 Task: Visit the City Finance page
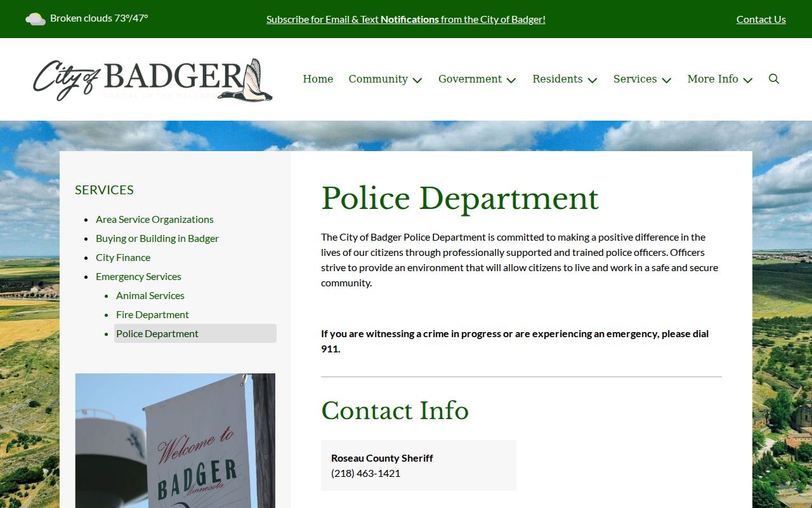click(123, 257)
